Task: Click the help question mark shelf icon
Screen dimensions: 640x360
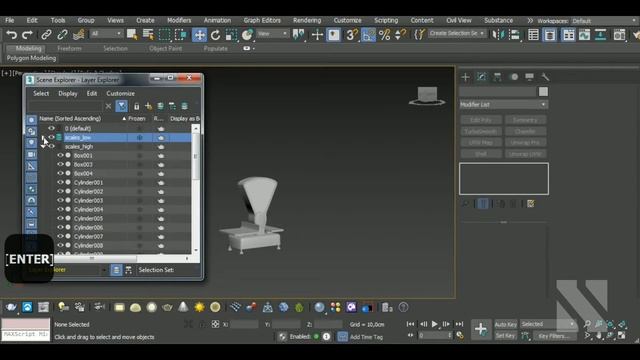Action: coord(403,307)
